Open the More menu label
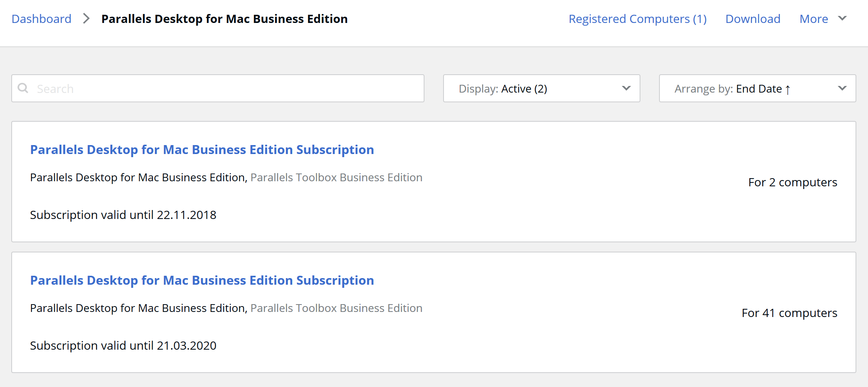Screen dimensions: 868x387 point(814,19)
